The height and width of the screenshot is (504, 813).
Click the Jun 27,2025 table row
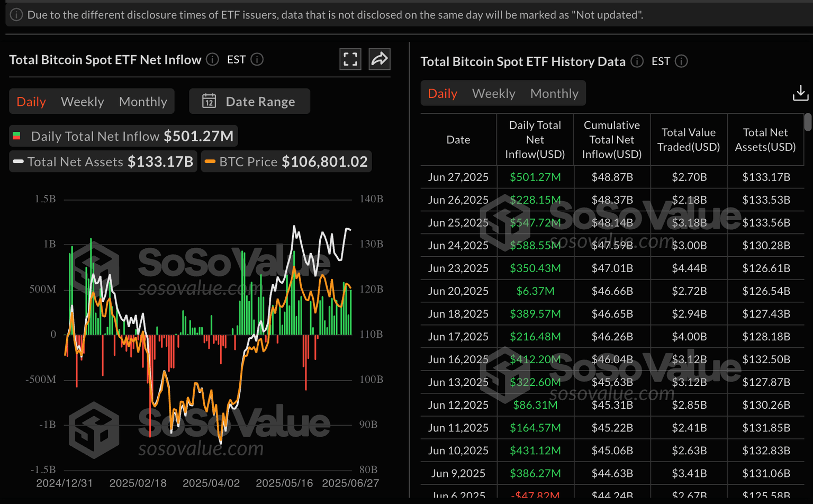[x=611, y=177]
